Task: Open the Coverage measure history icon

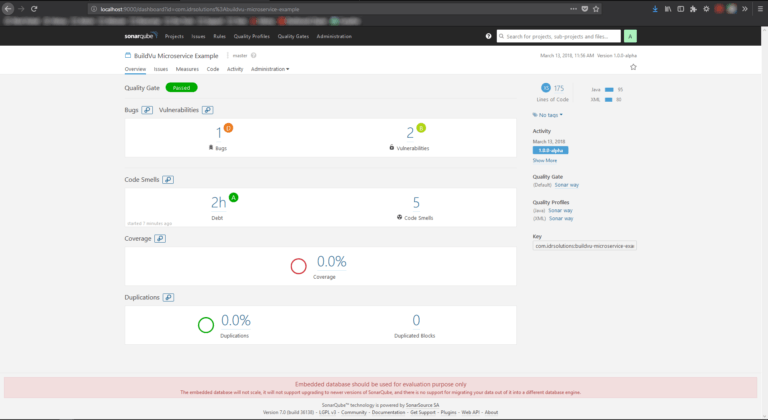Action: pyautogui.click(x=160, y=238)
